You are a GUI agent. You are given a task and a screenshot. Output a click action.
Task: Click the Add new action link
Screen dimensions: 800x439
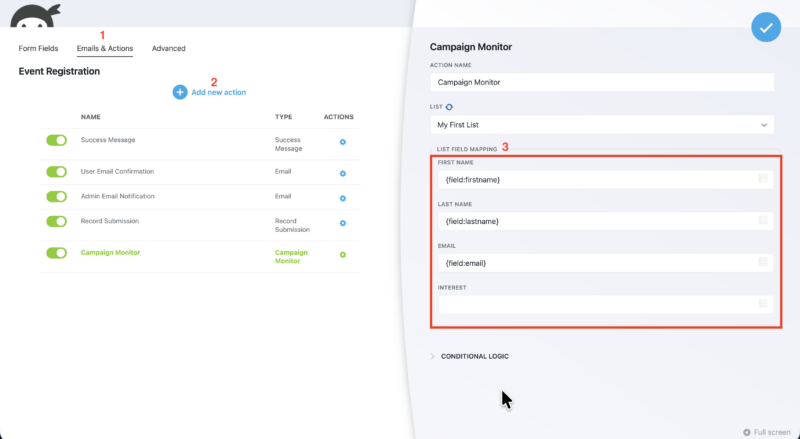click(218, 92)
